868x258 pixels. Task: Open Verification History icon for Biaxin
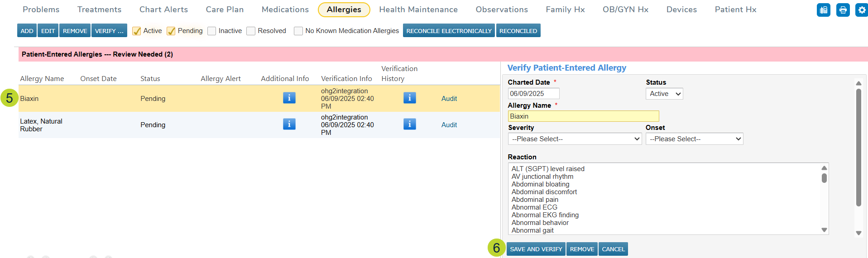(409, 98)
